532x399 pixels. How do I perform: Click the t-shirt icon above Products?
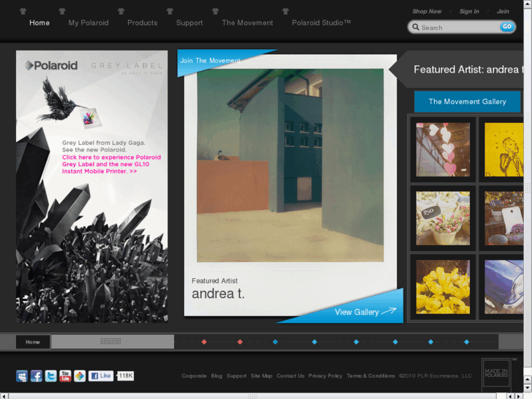[x=121, y=12]
